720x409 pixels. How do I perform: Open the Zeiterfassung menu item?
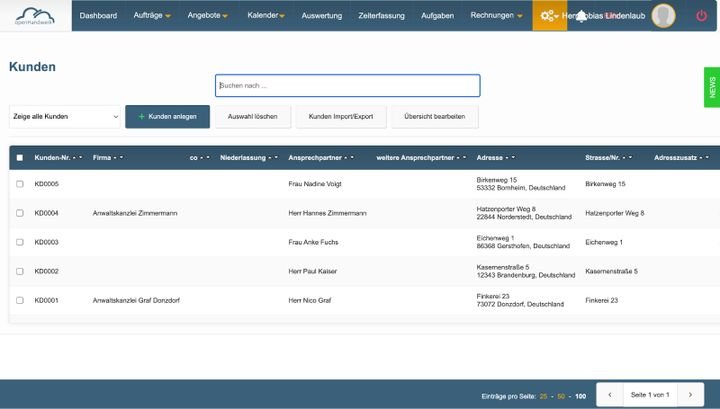[382, 16]
